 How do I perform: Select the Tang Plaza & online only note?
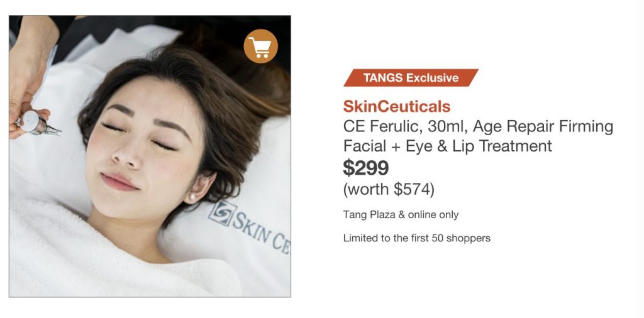401,214
